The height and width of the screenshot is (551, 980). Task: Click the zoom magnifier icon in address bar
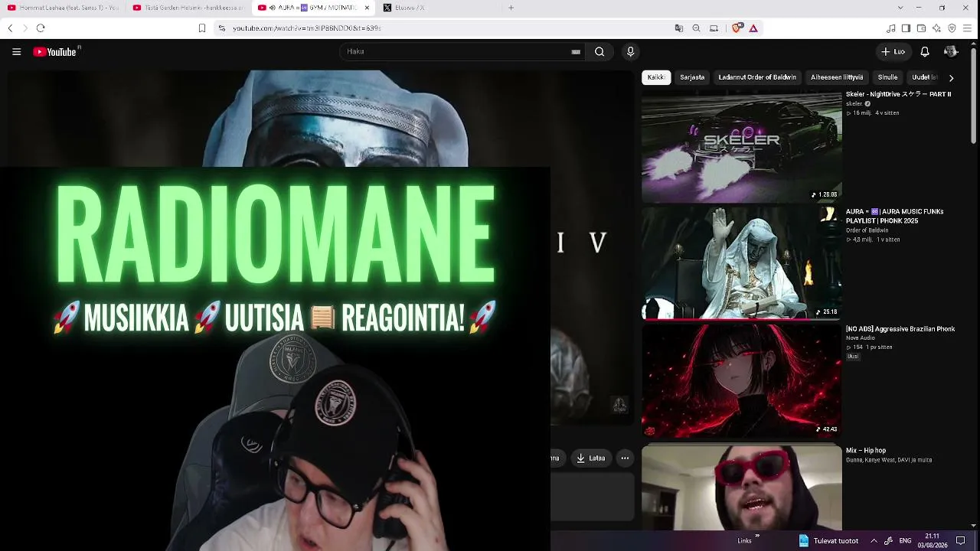tap(696, 28)
